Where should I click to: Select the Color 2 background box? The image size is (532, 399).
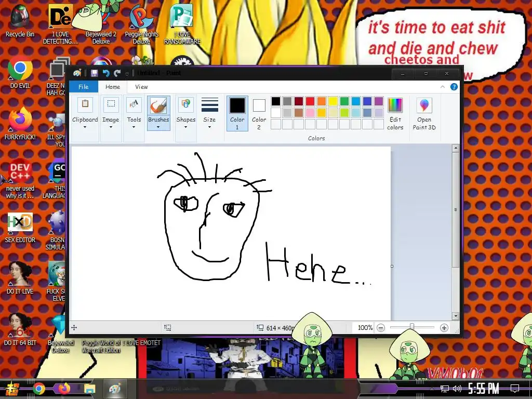[x=259, y=113]
